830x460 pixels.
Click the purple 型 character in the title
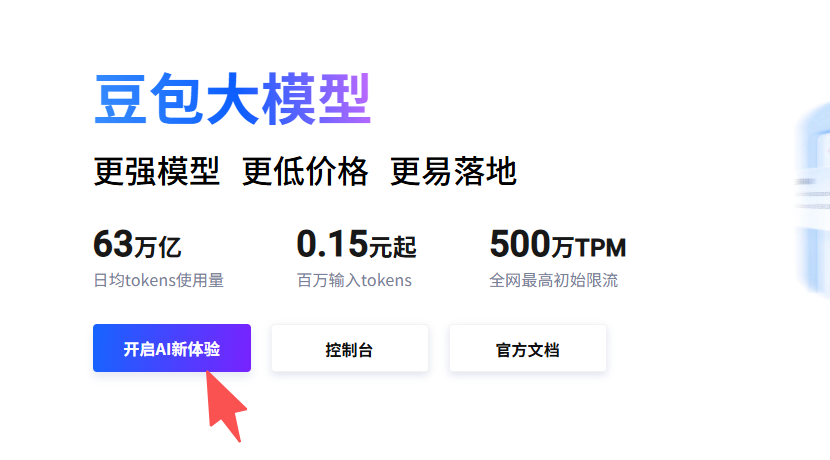pos(345,100)
